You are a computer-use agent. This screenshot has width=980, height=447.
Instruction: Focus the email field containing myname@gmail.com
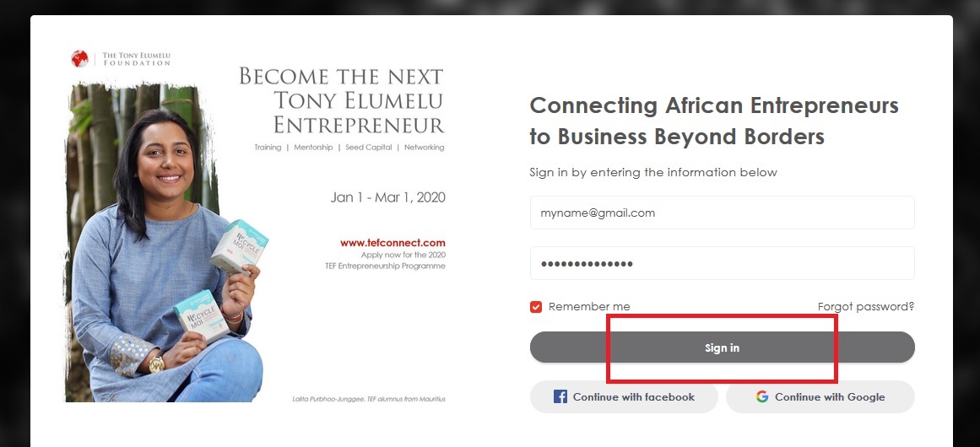[x=722, y=213]
